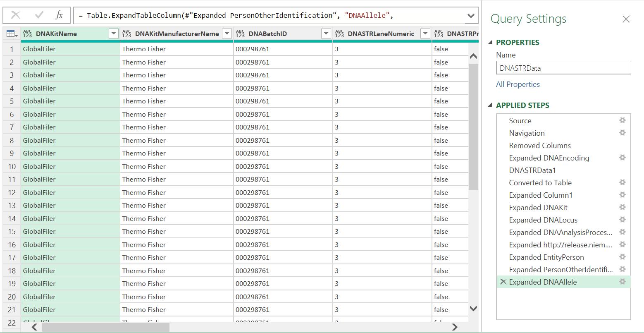
Task: Cancel the formula edit with X icon
Action: point(16,15)
